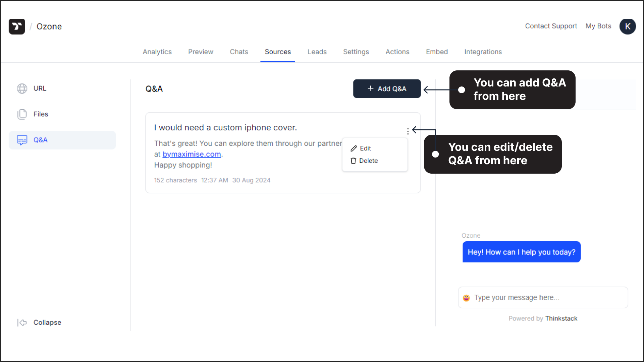Switch to the Settings tab
The height and width of the screenshot is (362, 644).
(x=356, y=52)
